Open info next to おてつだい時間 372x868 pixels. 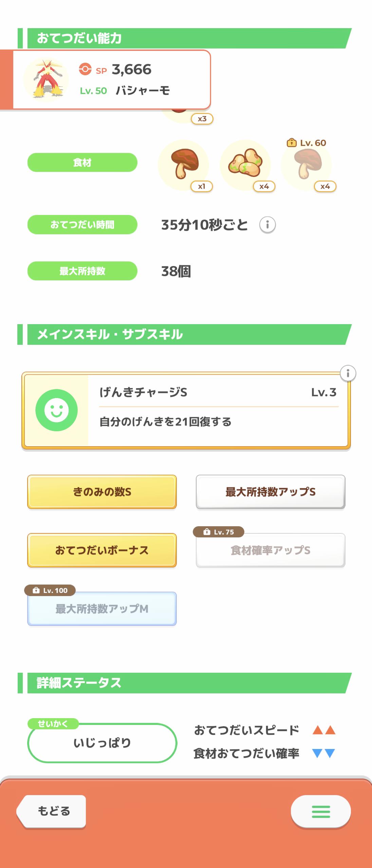tap(267, 225)
